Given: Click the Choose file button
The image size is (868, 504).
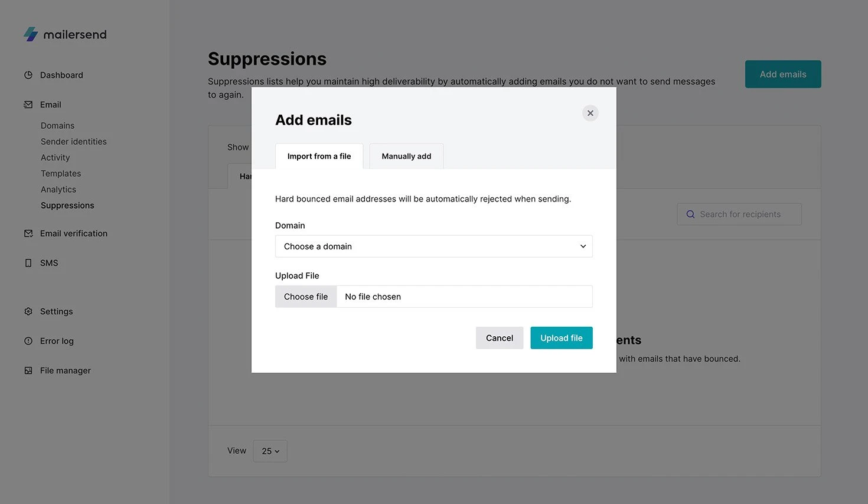Looking at the screenshot, I should (306, 297).
